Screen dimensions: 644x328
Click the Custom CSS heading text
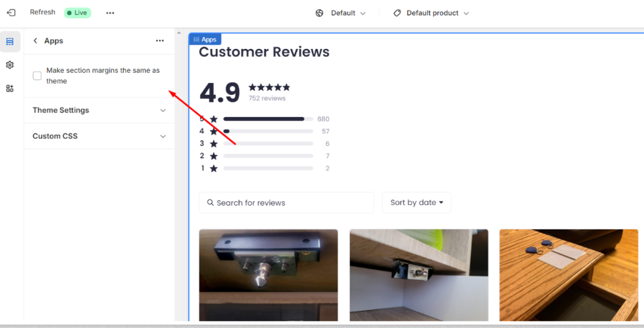point(55,136)
